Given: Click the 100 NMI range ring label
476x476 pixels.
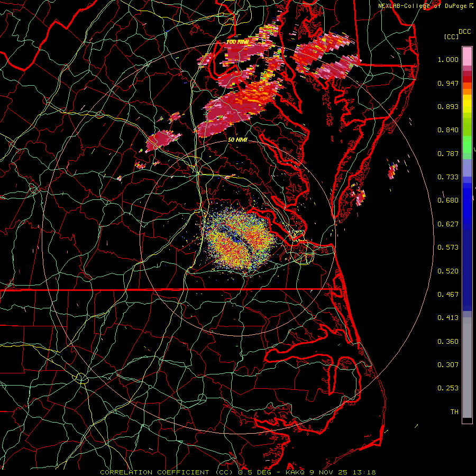Looking at the screenshot, I should 237,42.
